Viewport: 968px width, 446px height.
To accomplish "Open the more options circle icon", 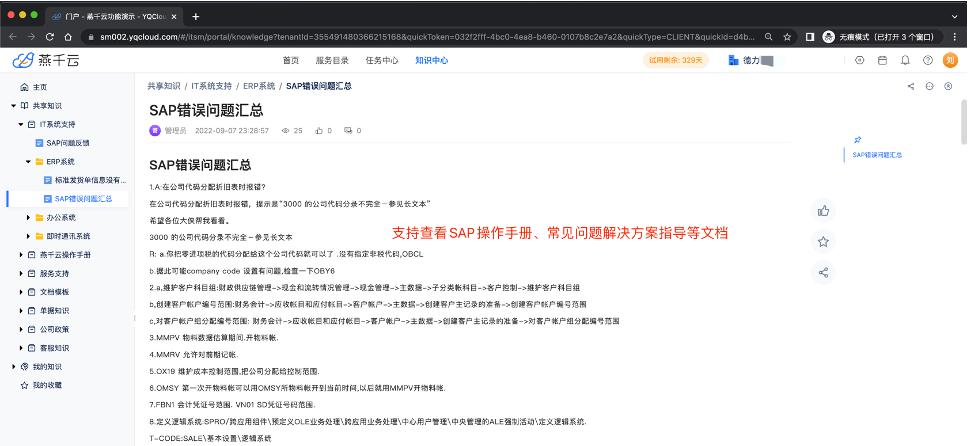I will click(x=929, y=86).
